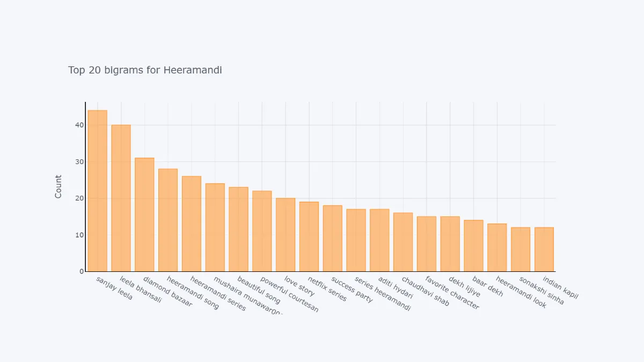
Task: Select the 'sonakshi sinha' bar
Action: [x=521, y=249]
